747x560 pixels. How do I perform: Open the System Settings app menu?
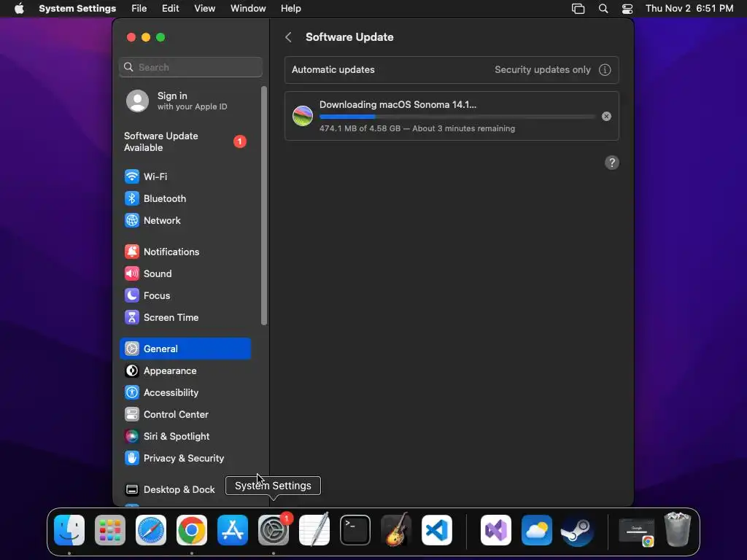point(77,8)
